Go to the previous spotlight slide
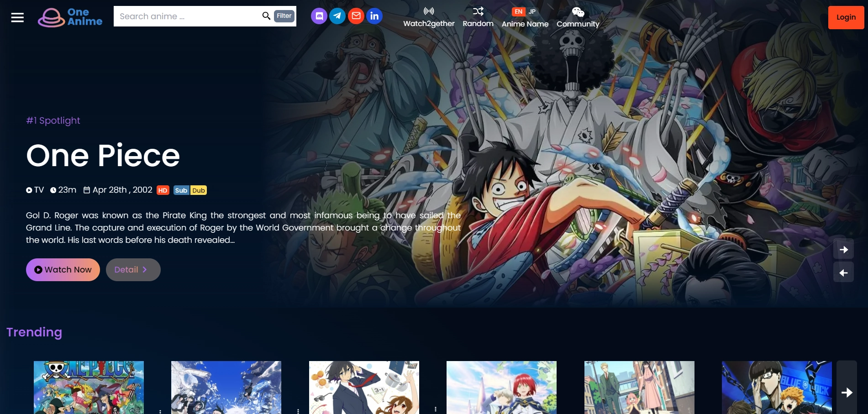 point(843,273)
